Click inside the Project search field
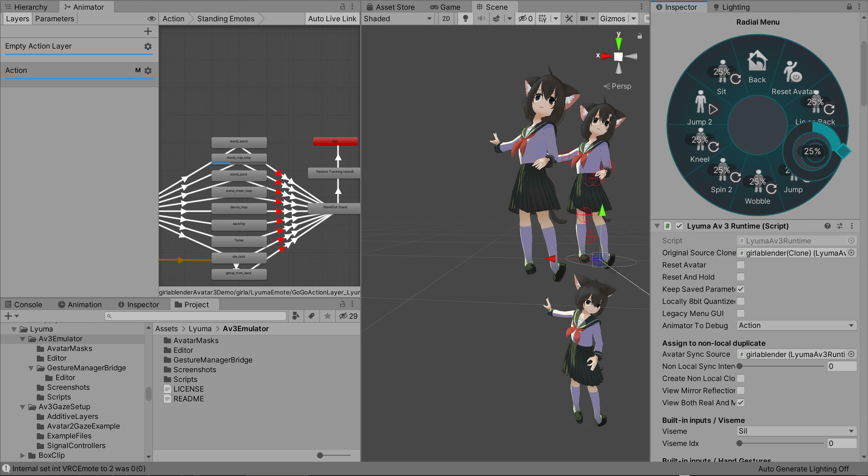The width and height of the screenshot is (868, 476). coord(195,316)
